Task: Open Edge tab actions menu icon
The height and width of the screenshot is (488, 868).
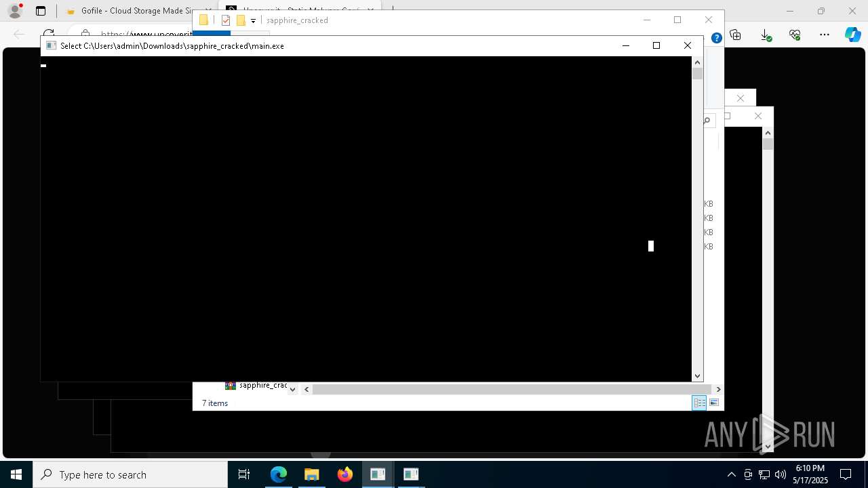Action: click(41, 11)
